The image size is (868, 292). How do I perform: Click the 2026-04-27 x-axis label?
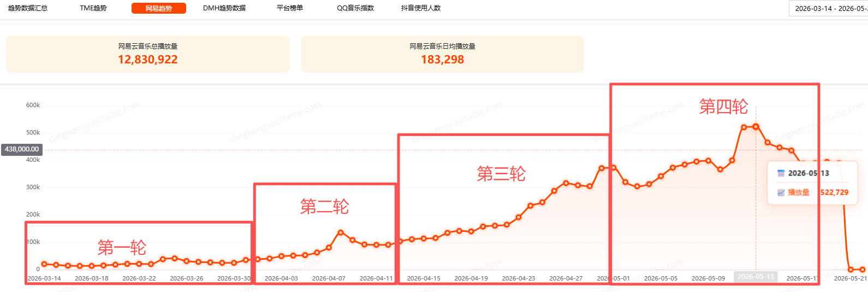point(566,278)
